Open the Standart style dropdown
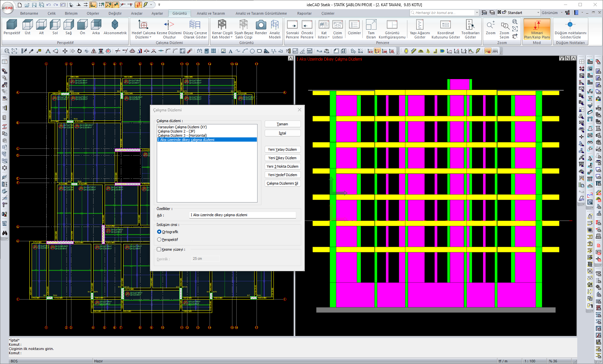603x364 pixels. tap(538, 13)
